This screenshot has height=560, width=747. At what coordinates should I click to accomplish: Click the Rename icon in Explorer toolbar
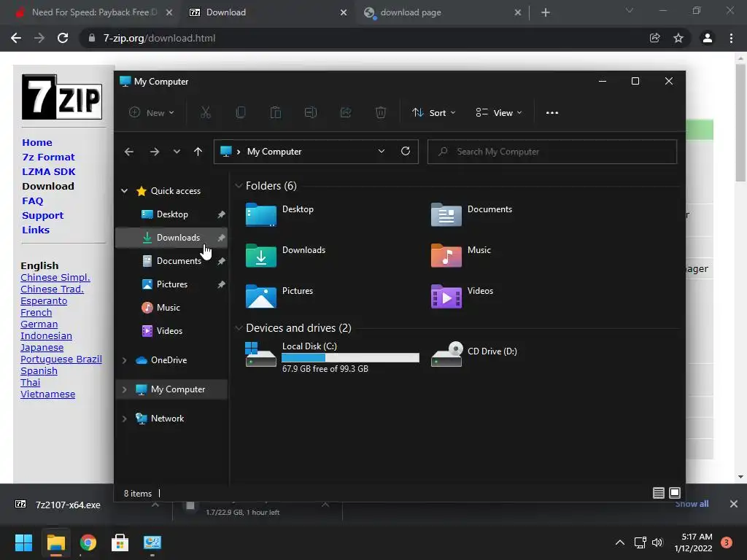[311, 113]
